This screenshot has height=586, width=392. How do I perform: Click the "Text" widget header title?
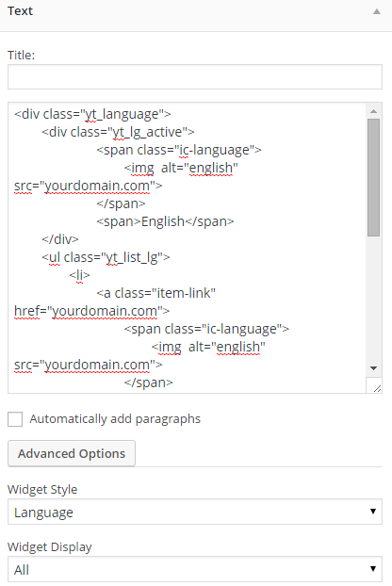pyautogui.click(x=20, y=11)
